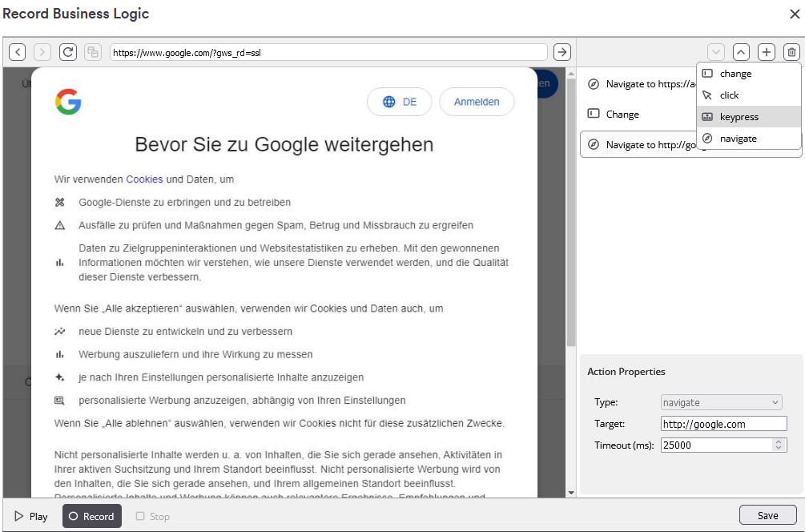The height and width of the screenshot is (532, 805).
Task: Click the copy windows icon beside reload
Action: (93, 52)
